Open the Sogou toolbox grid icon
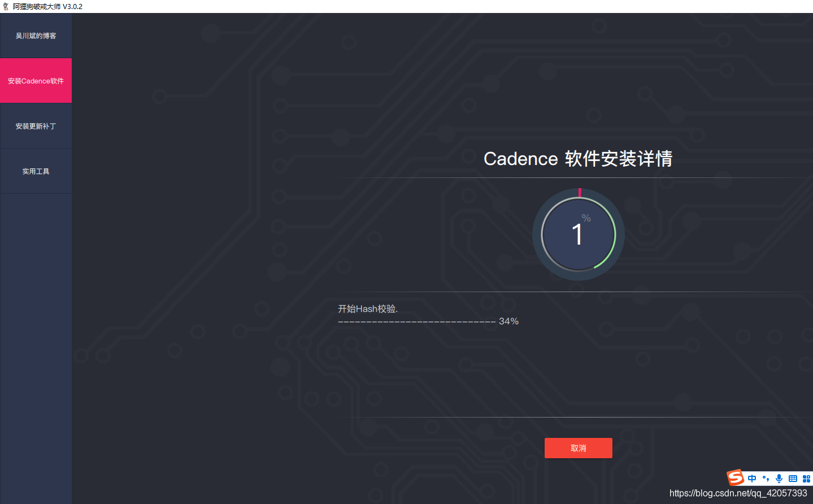The image size is (813, 504). [806, 479]
